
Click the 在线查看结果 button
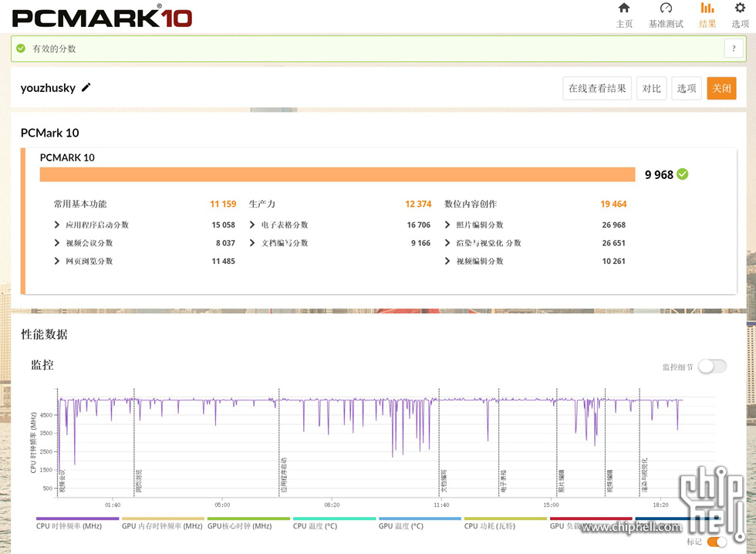coord(597,88)
